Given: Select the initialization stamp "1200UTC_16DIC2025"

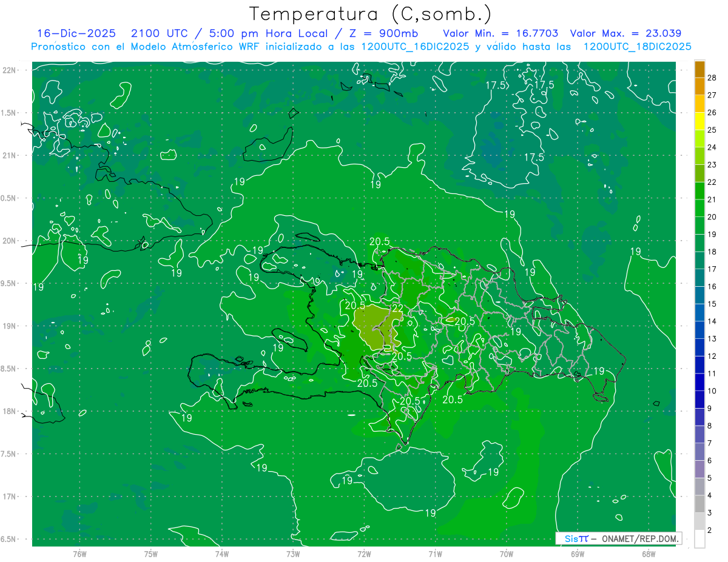Looking at the screenshot, I should [x=414, y=47].
